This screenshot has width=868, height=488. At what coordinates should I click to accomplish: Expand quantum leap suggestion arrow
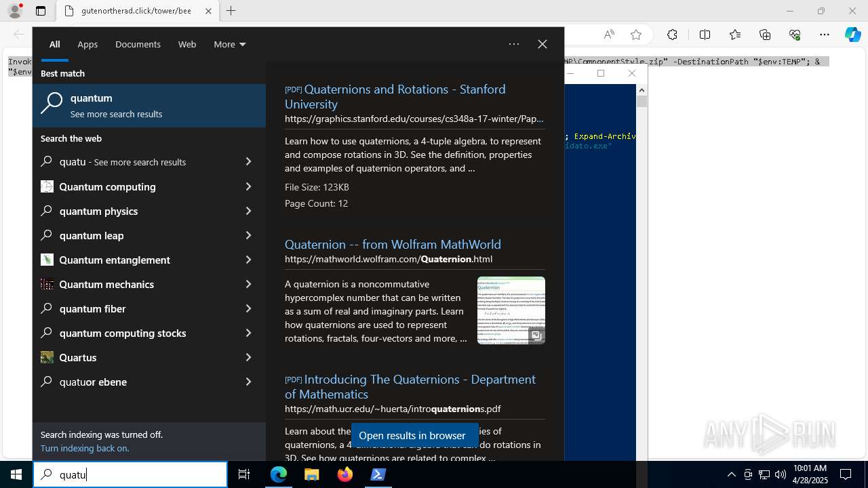pos(248,235)
